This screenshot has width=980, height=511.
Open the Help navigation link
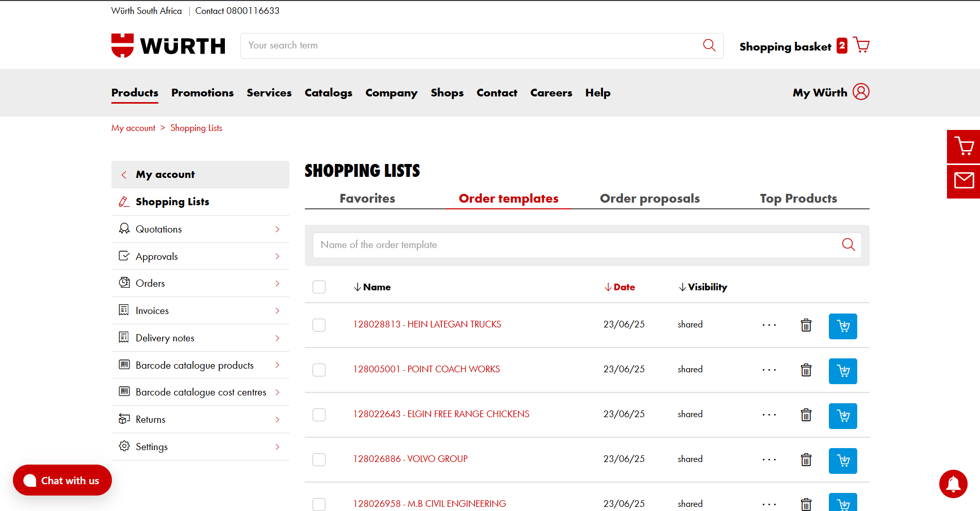tap(598, 93)
